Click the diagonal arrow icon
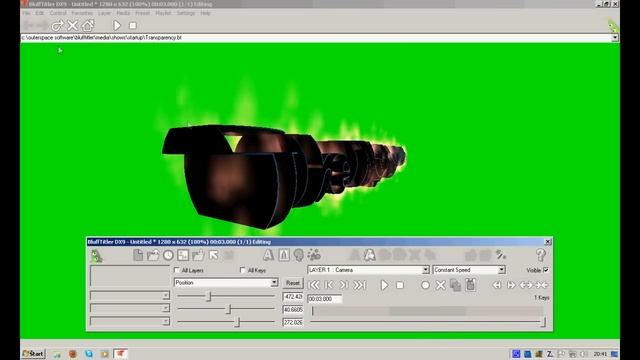640x360 pixels. click(x=213, y=256)
